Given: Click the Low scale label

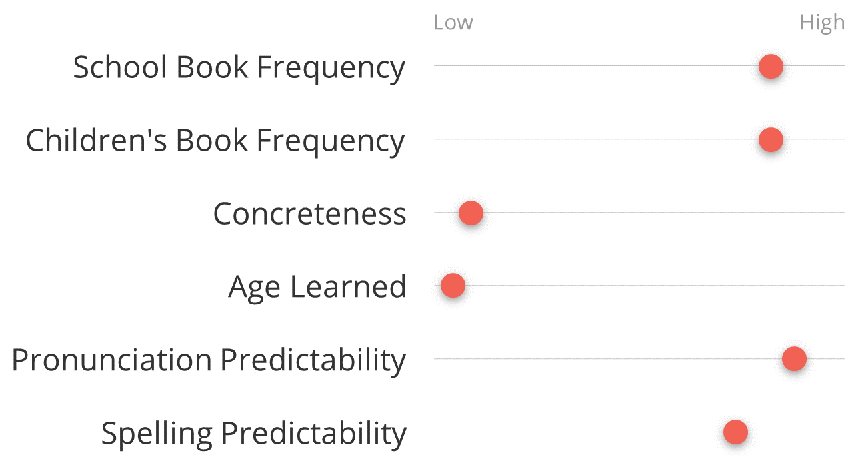Looking at the screenshot, I should click(x=453, y=23).
